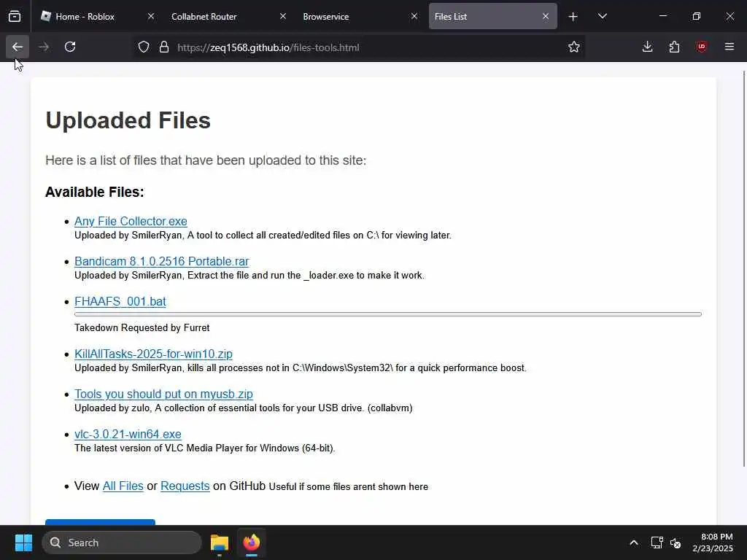Open the network status tray icon
The width and height of the screenshot is (747, 560).
(657, 542)
